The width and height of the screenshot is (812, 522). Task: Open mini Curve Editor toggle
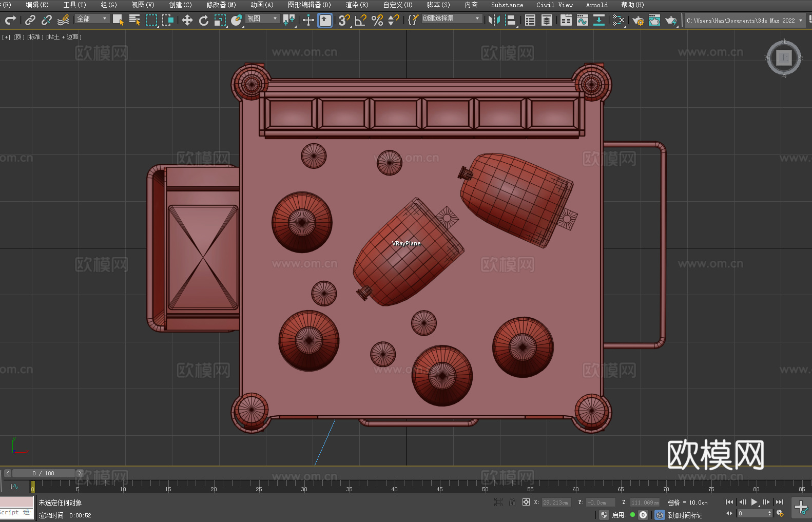click(14, 486)
